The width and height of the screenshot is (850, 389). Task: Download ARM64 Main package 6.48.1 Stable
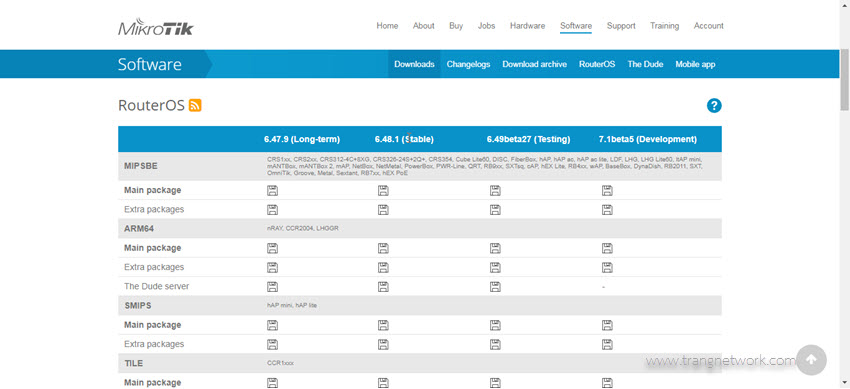(383, 248)
